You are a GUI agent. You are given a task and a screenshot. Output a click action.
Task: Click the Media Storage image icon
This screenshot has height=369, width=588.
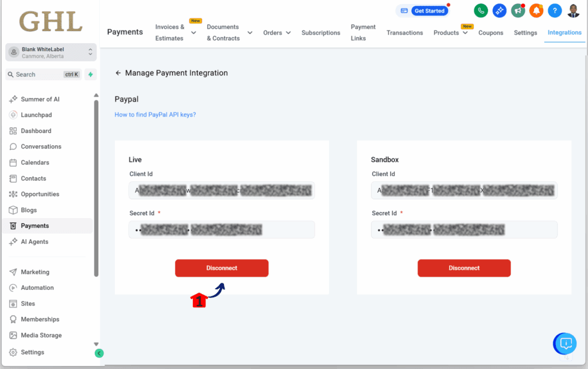[13, 335]
